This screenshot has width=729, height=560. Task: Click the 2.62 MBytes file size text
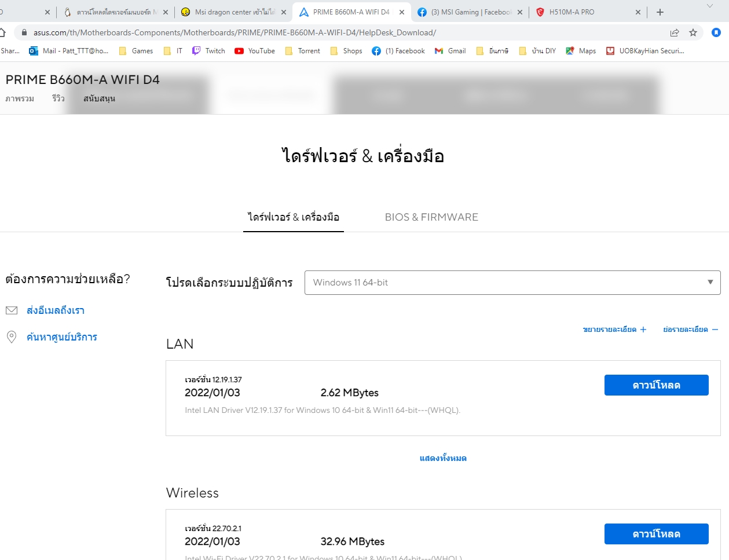tap(349, 393)
